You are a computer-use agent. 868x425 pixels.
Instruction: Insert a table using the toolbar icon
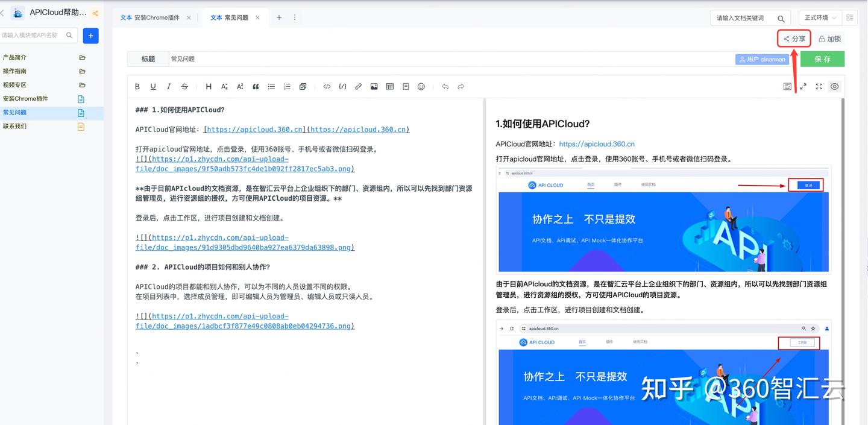click(x=390, y=87)
